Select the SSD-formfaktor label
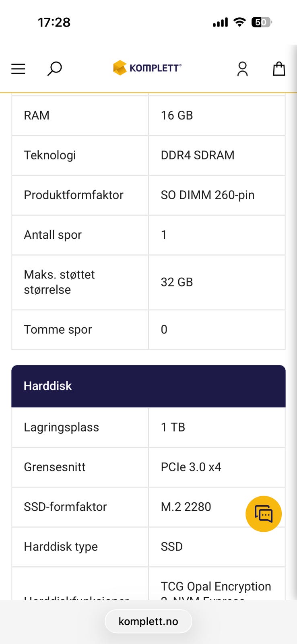The height and width of the screenshot is (644, 297). (65, 507)
